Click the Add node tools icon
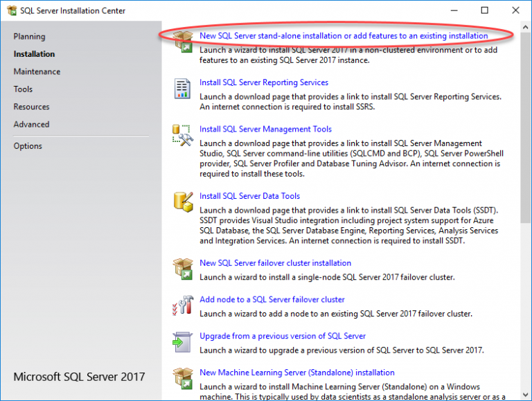 [183, 305]
